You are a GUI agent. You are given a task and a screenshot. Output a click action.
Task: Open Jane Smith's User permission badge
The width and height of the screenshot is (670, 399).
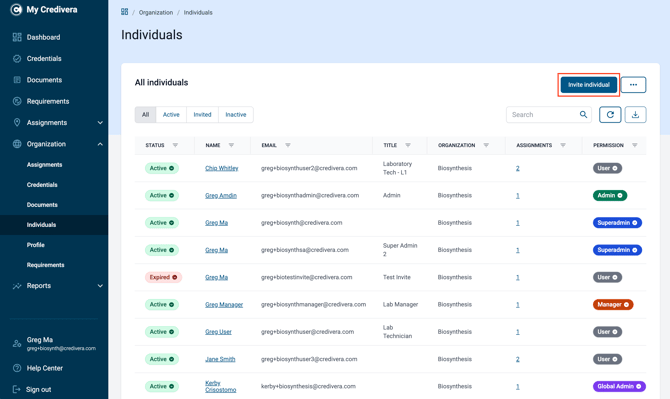607,359
